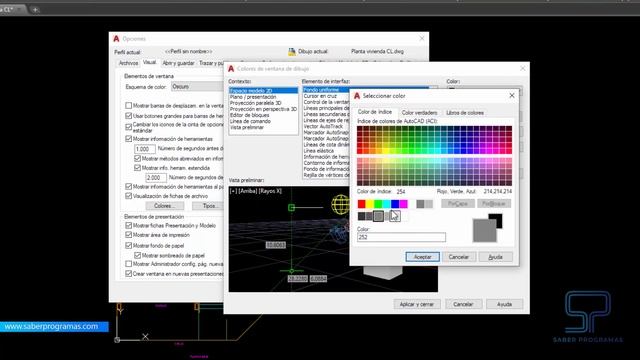This screenshot has height=360, width=640.
Task: Click the yellow standard color swatch
Action: (370, 204)
